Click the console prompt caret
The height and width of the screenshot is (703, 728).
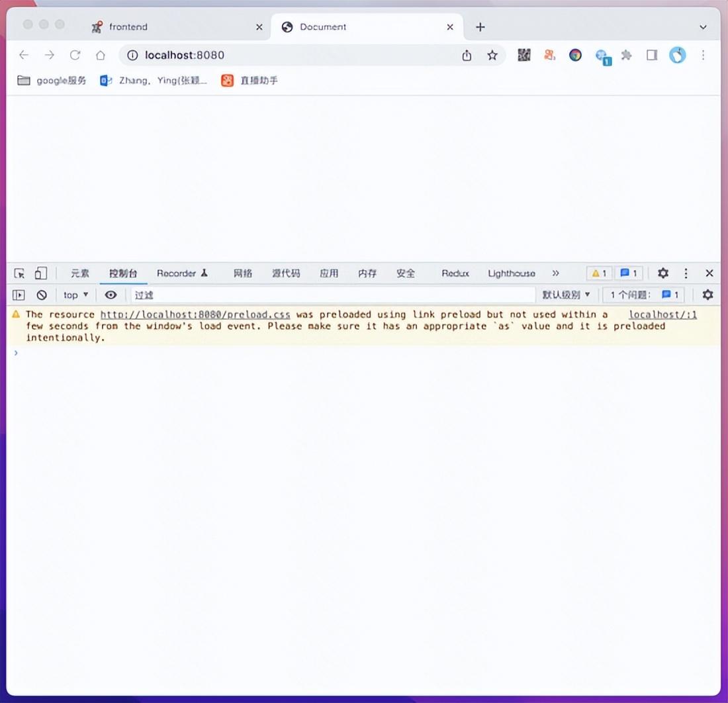pos(16,353)
